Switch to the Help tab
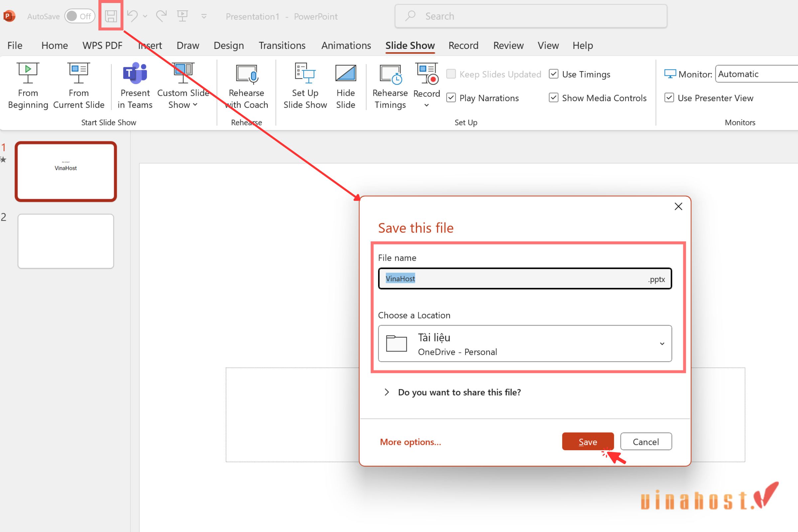798x532 pixels. click(583, 46)
